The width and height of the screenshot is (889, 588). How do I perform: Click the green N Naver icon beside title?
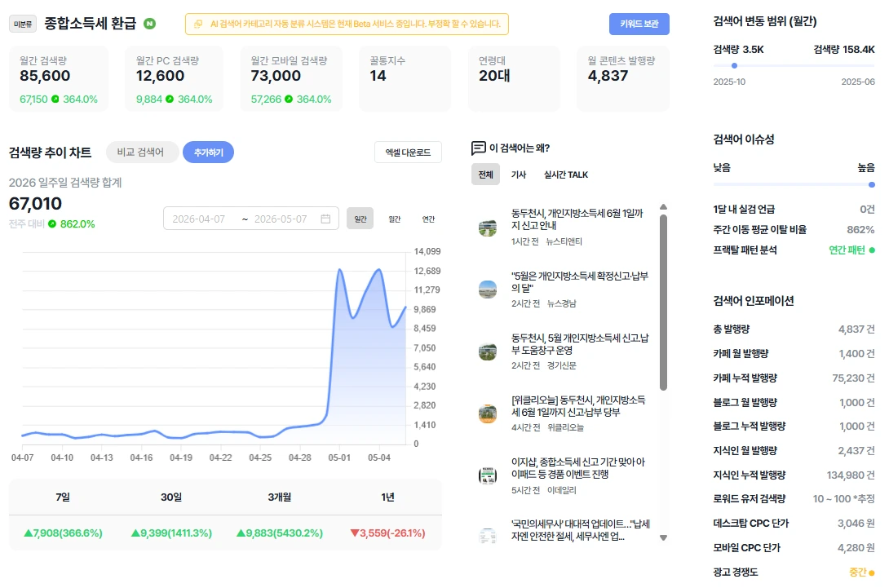pyautogui.click(x=150, y=24)
